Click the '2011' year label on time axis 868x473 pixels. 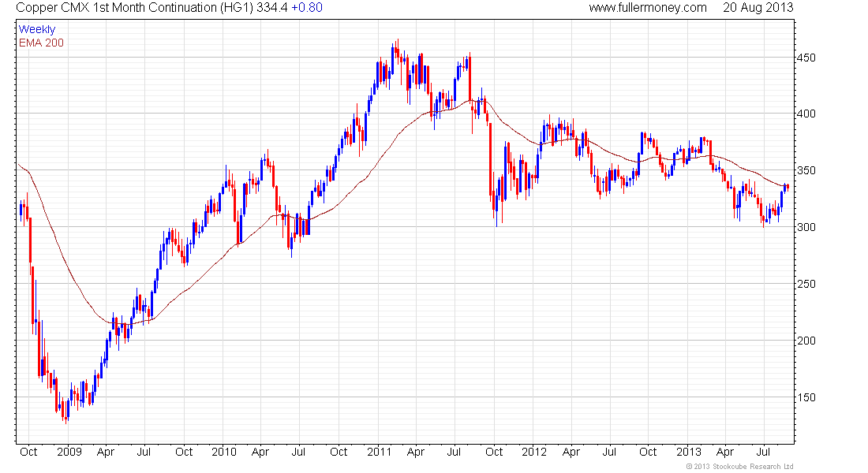(x=380, y=452)
